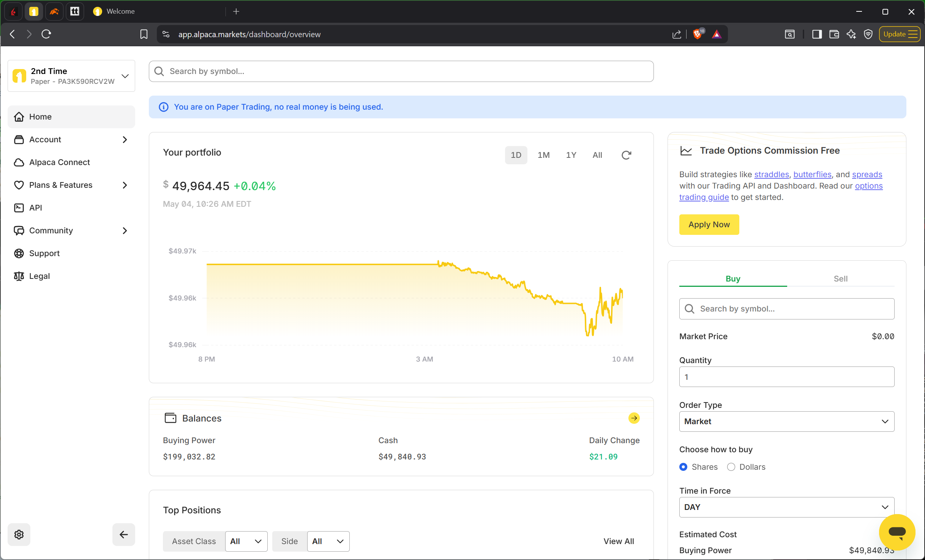The image size is (925, 560).
Task: Bookmark this page with the bookmark icon
Action: click(144, 34)
